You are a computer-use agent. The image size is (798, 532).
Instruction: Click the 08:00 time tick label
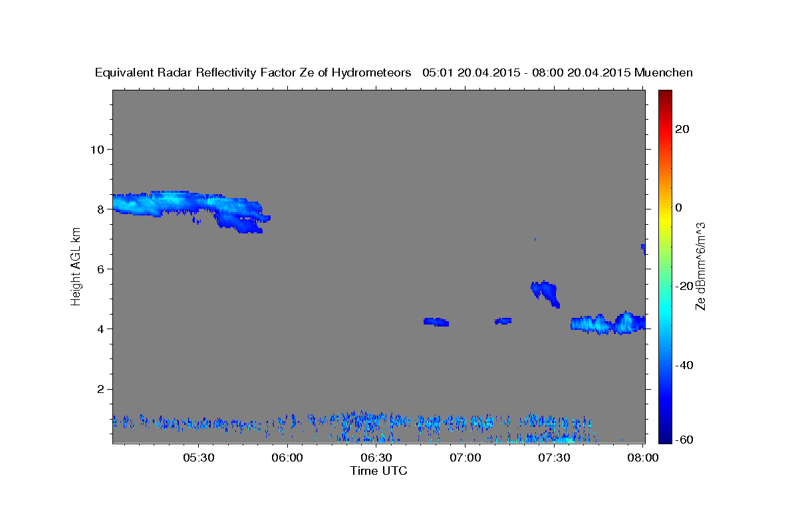643,458
